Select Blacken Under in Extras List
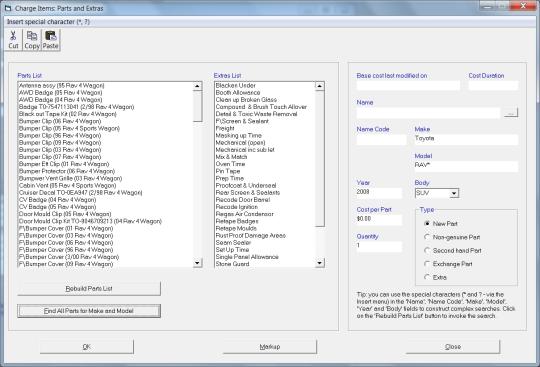The width and height of the screenshot is (540, 367). pyautogui.click(x=236, y=85)
